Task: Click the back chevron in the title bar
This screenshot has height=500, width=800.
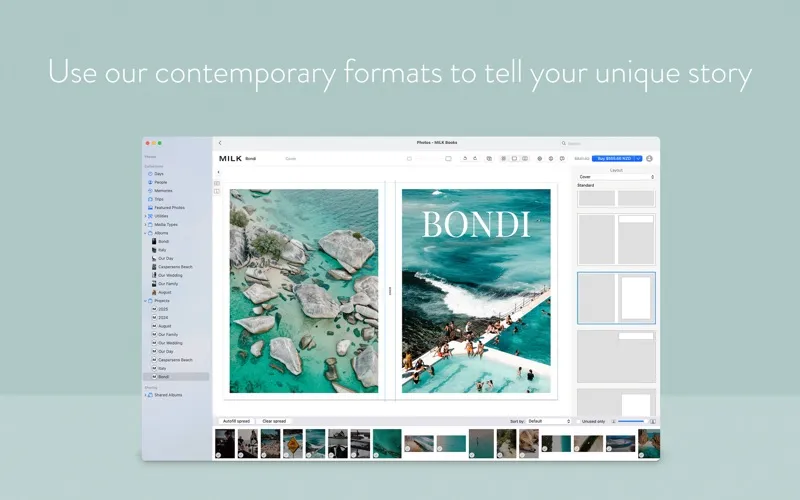Action: (220, 143)
